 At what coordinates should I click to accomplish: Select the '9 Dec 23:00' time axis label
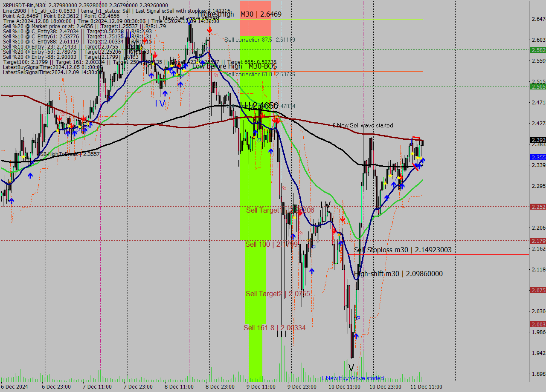pos(302,387)
